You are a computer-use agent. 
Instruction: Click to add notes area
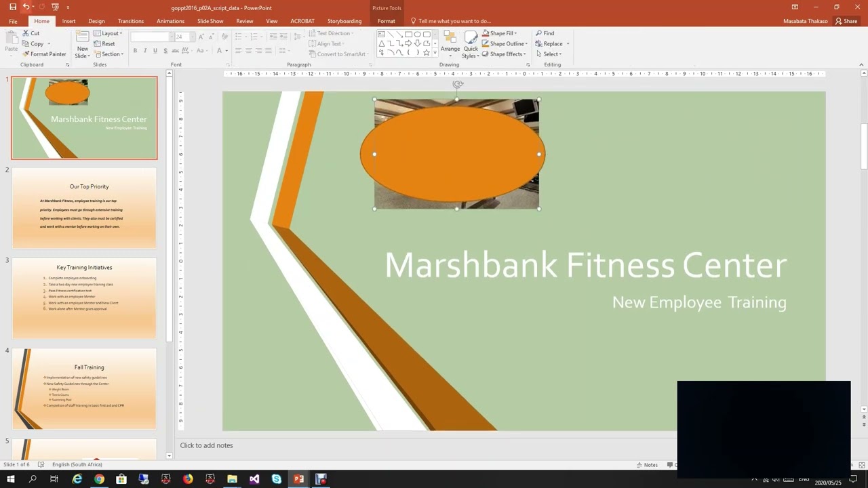point(206,445)
